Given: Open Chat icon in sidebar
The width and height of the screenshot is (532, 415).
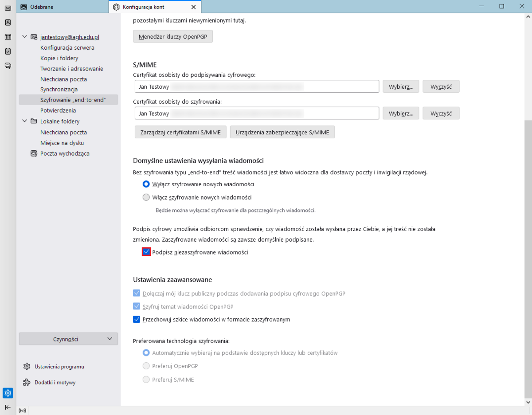Looking at the screenshot, I should point(8,66).
